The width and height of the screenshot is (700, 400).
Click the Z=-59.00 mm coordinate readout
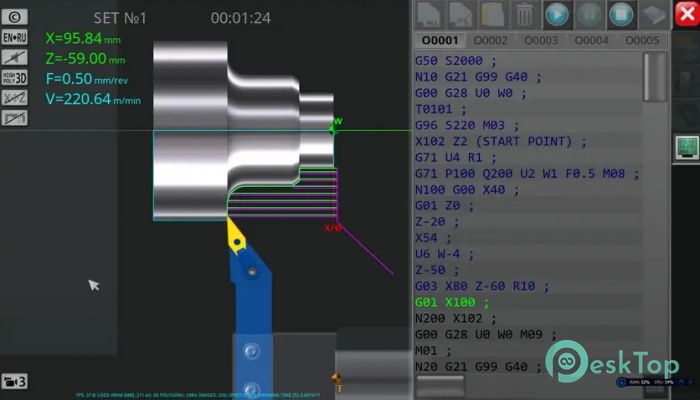pyautogui.click(x=85, y=58)
